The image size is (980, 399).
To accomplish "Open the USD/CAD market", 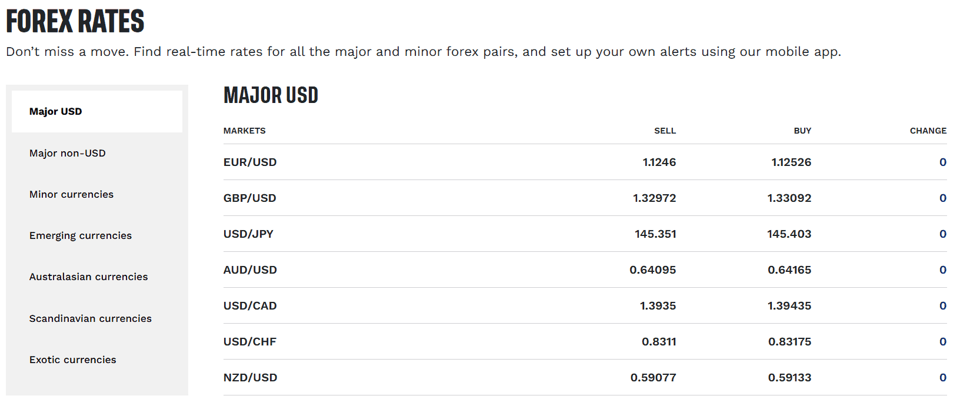I will pyautogui.click(x=250, y=306).
